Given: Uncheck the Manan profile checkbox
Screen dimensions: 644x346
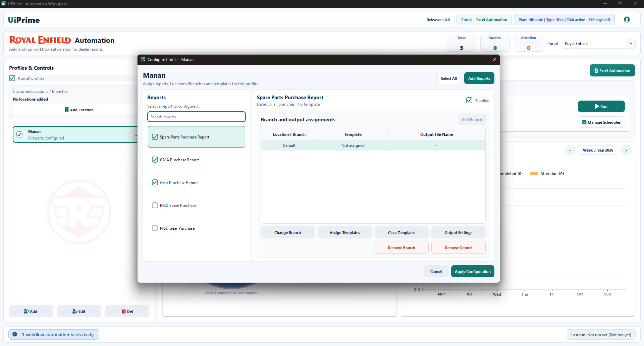Looking at the screenshot, I should point(19,134).
